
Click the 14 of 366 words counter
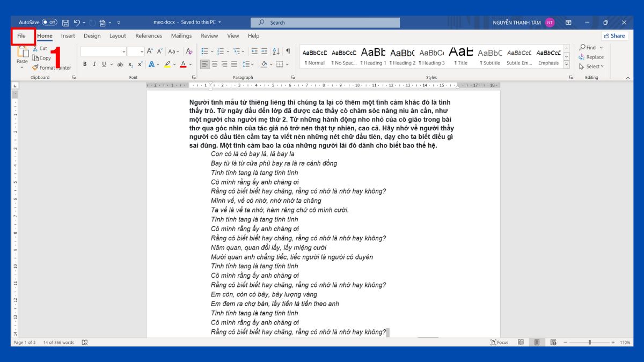pyautogui.click(x=58, y=342)
